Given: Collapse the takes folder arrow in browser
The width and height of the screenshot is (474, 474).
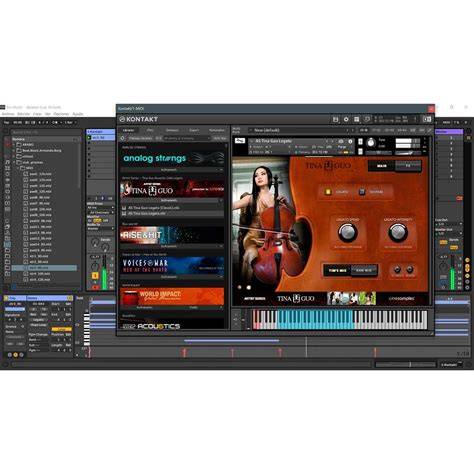Looking at the screenshot, I should (18, 168).
